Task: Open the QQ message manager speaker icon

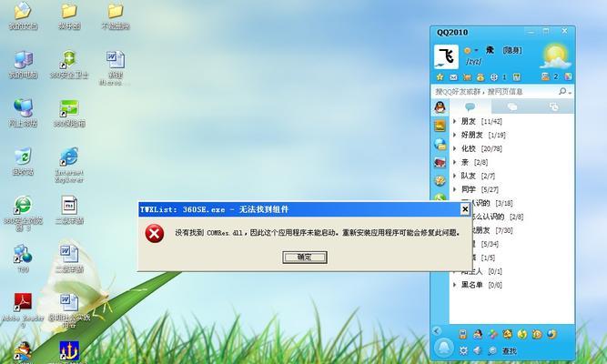Action: 478,350
